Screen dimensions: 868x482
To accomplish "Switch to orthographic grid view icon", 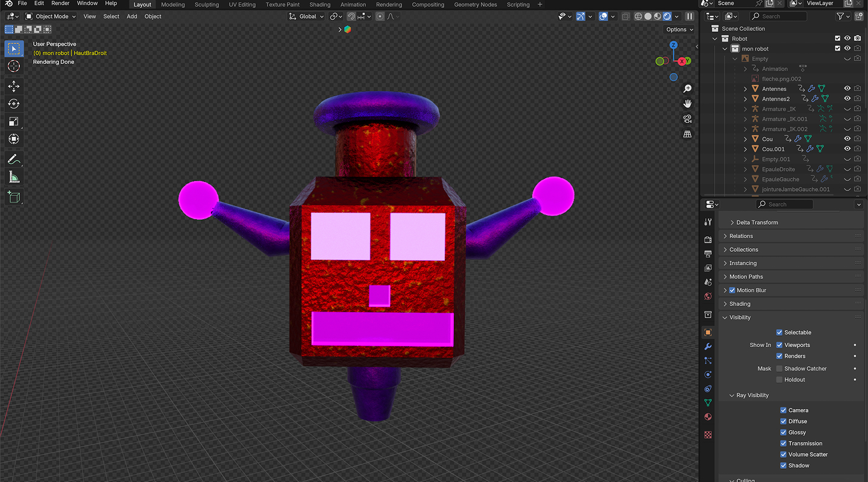I will coord(687,134).
